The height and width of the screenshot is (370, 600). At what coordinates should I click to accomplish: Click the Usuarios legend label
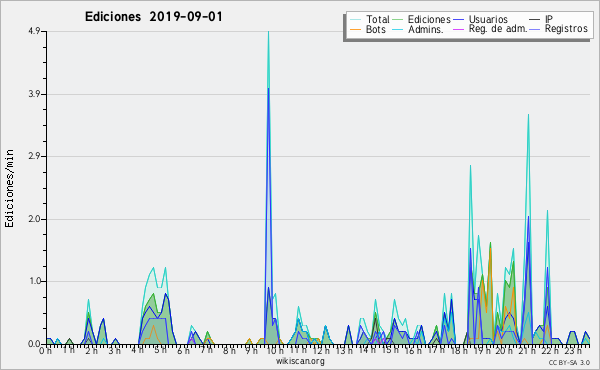click(488, 19)
